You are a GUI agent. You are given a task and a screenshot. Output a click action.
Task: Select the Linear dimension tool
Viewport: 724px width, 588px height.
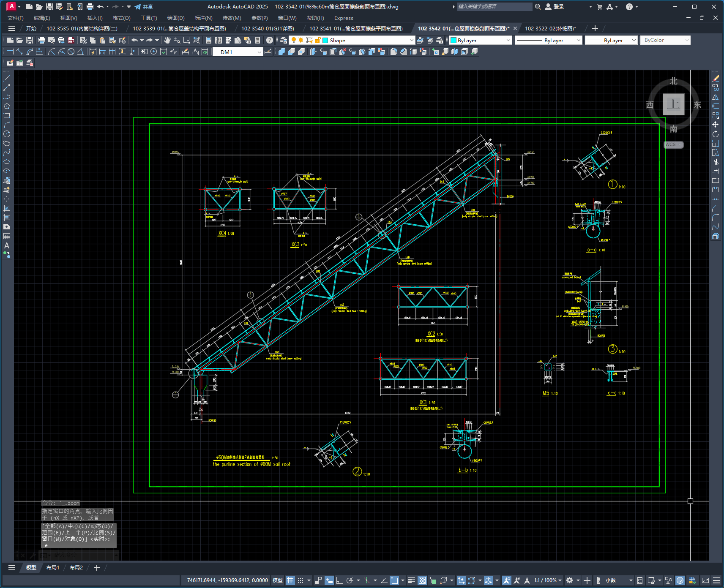10,52
